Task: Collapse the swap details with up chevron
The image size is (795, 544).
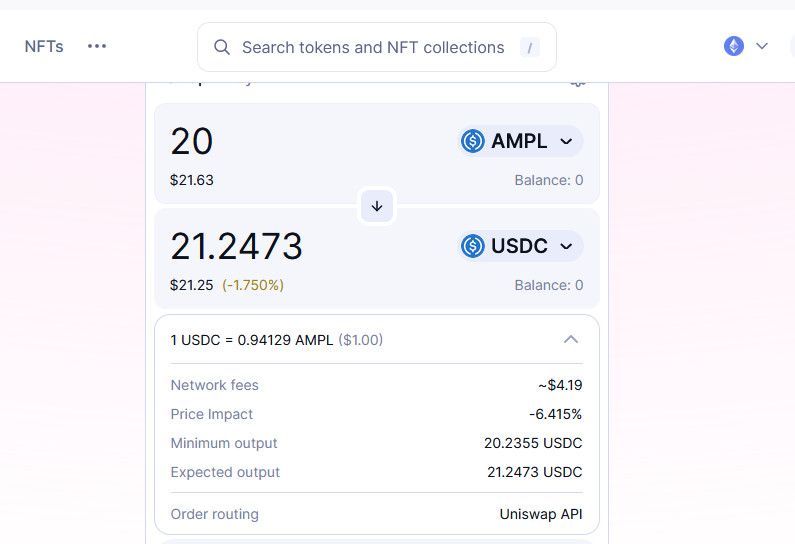Action: 571,340
